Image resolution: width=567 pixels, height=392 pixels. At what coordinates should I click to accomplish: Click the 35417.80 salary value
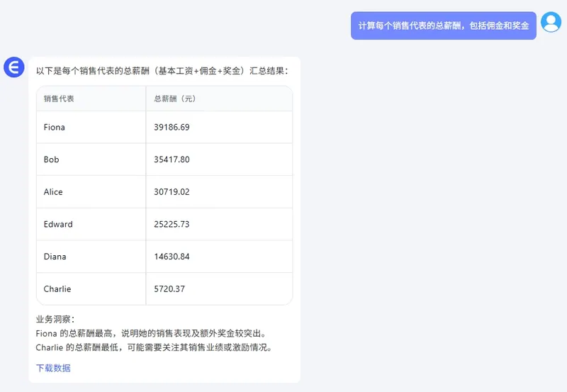[172, 159]
